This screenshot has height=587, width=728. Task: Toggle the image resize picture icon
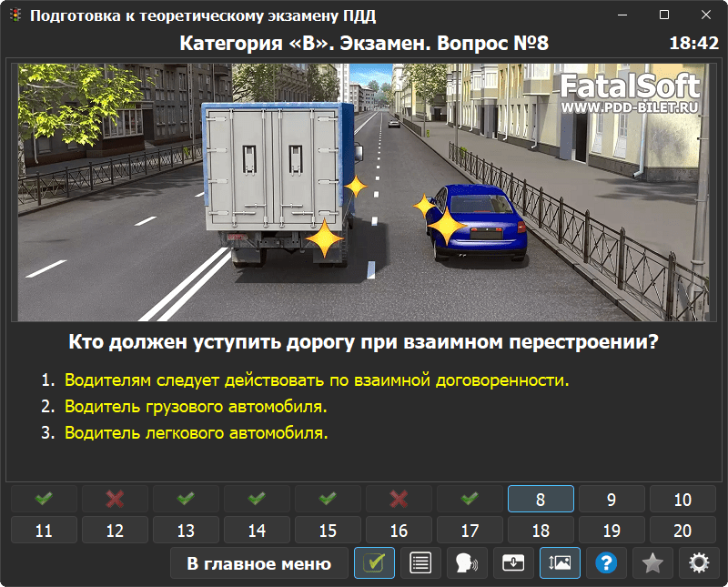tap(560, 563)
